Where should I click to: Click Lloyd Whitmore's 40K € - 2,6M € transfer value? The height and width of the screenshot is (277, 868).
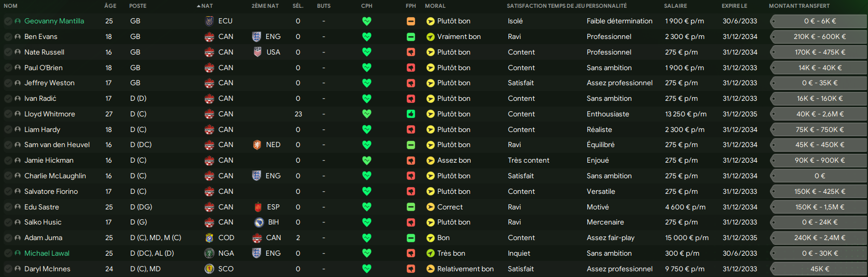coord(820,114)
